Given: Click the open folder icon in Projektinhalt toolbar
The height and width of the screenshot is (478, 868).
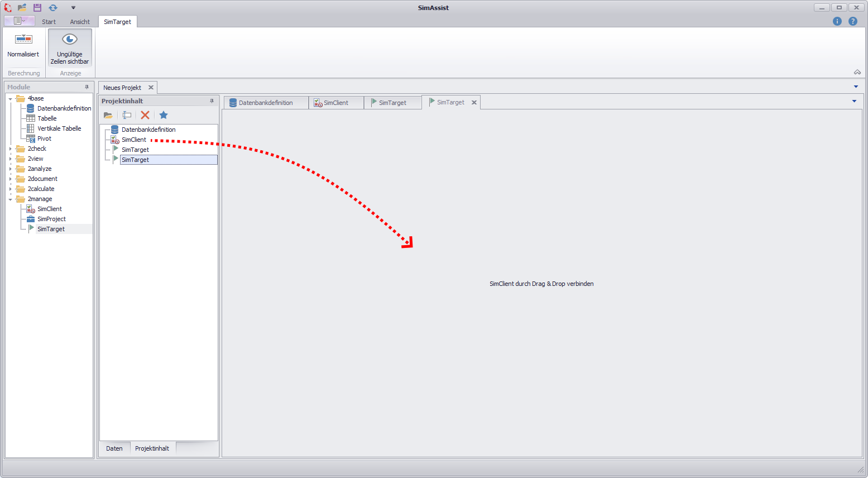Looking at the screenshot, I should (108, 115).
